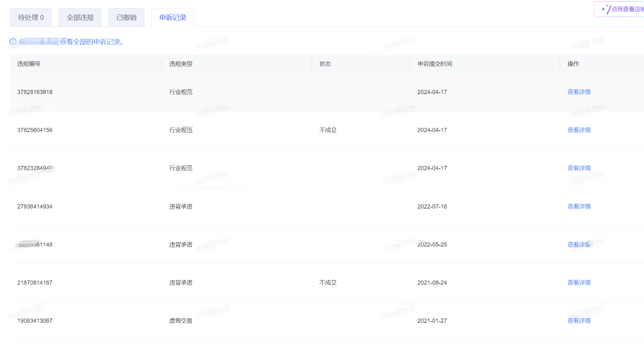Open the 全部违规 tab

click(80, 17)
